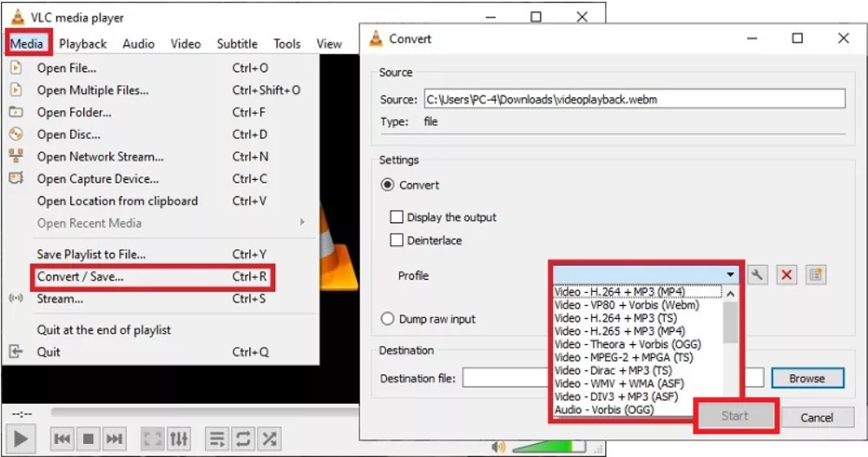The height and width of the screenshot is (457, 868).
Task: Enable shuffle random playback icon
Action: (270, 439)
